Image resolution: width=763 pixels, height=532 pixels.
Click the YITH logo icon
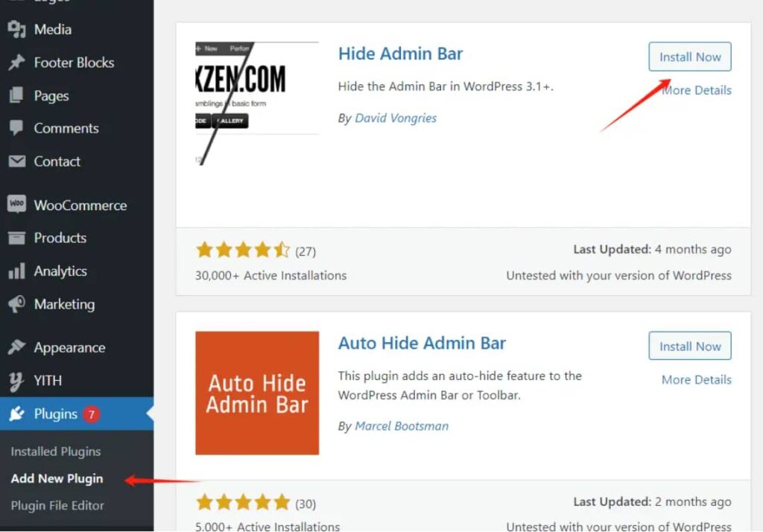(16, 381)
